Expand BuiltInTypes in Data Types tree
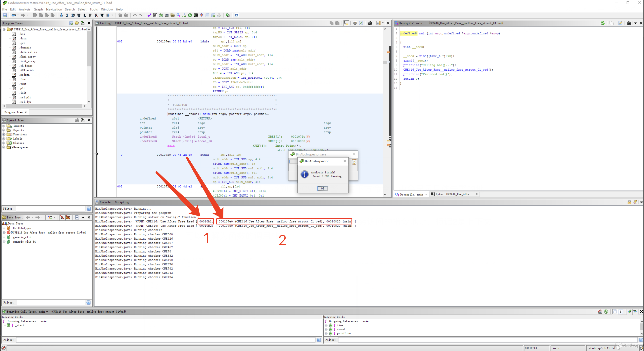 click(4, 228)
